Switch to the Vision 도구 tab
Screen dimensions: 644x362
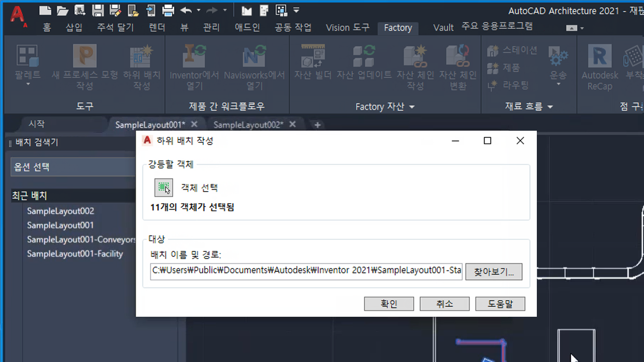347,28
